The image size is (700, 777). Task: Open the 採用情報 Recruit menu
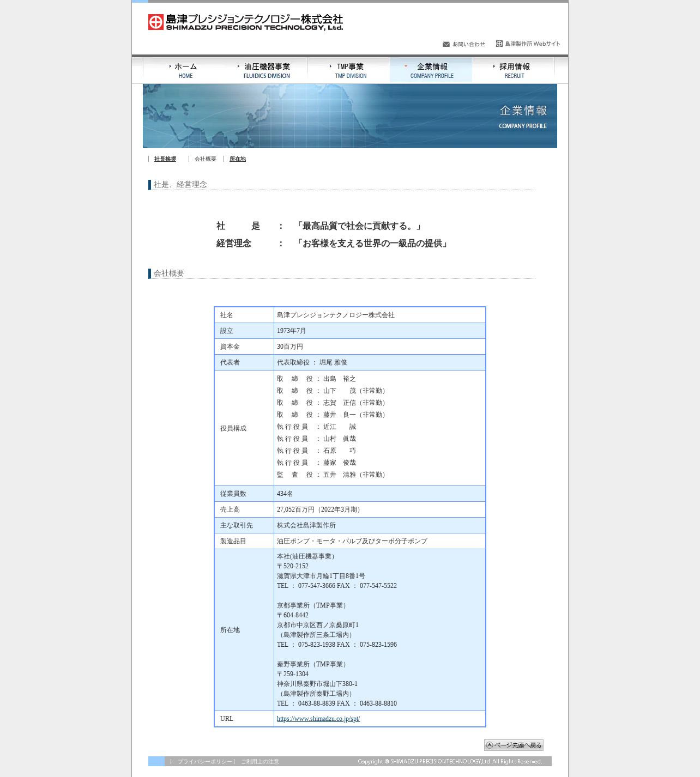(514, 70)
